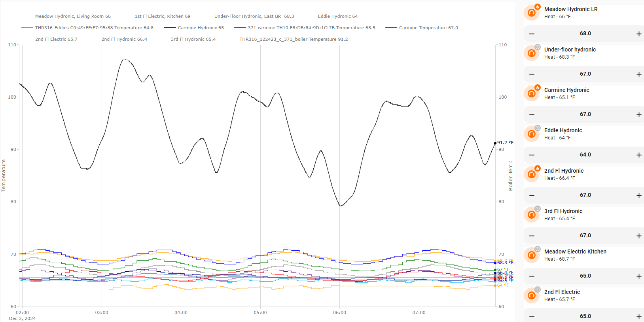Click plus for Meadow Electric Kitchen
The width and height of the screenshot is (644, 322).
tap(639, 276)
